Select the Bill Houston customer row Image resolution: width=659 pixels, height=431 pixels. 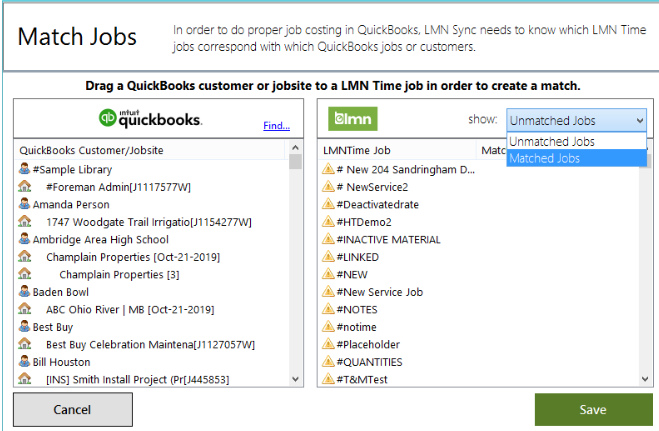tap(151, 362)
